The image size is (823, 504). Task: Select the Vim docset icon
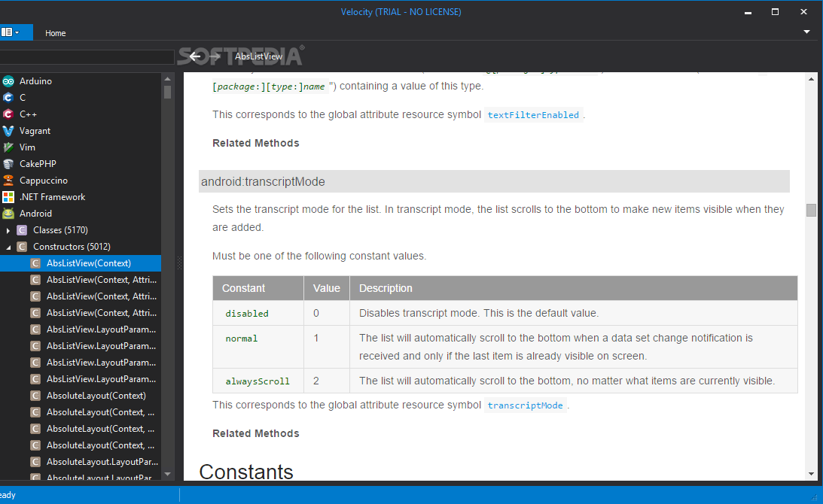(8, 147)
